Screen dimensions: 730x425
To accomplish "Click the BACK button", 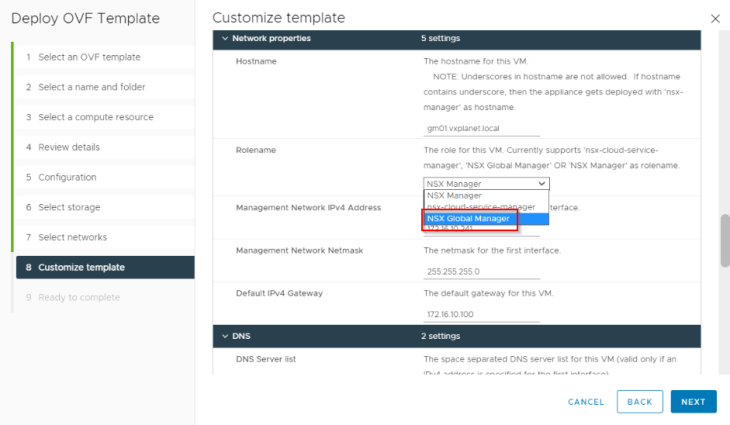I will (640, 402).
